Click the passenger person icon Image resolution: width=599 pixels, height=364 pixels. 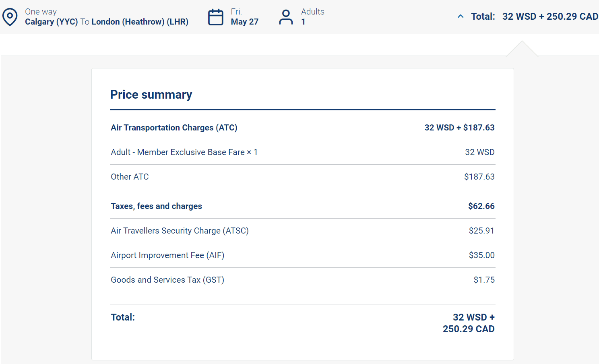tap(286, 17)
